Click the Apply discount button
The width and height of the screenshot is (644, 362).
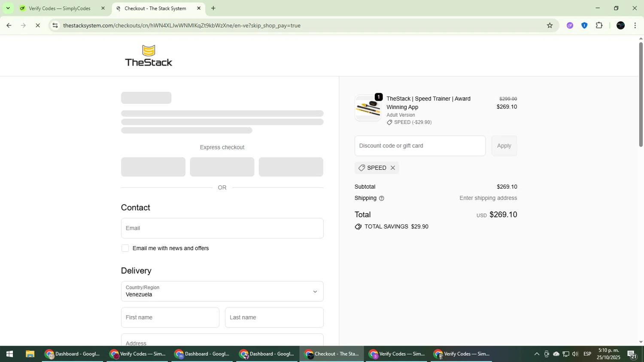504,146
